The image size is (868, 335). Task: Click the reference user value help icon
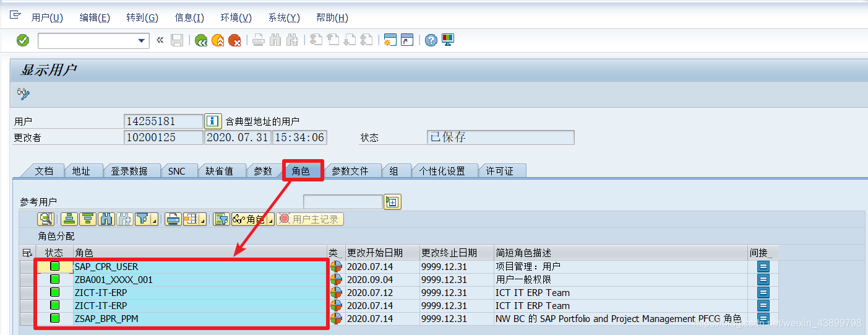coord(392,201)
